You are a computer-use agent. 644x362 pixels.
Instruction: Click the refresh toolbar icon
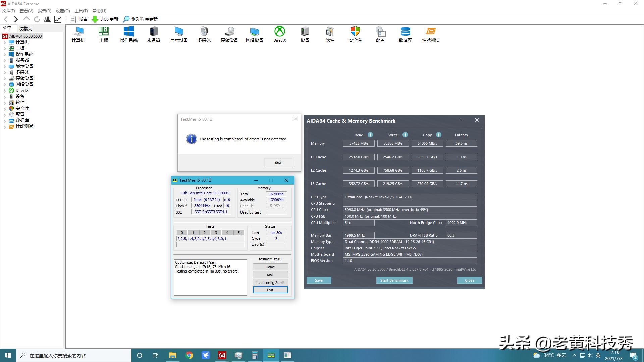click(x=37, y=19)
